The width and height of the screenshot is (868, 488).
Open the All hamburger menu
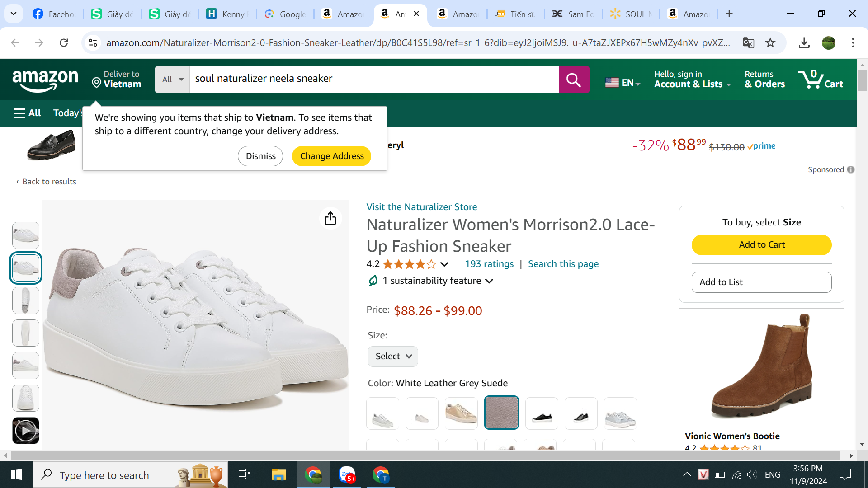coord(27,113)
